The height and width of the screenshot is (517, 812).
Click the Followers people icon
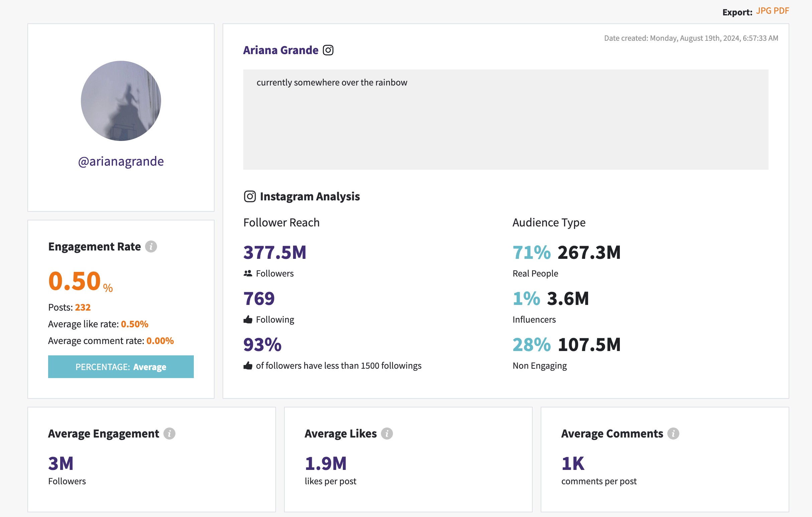point(248,273)
